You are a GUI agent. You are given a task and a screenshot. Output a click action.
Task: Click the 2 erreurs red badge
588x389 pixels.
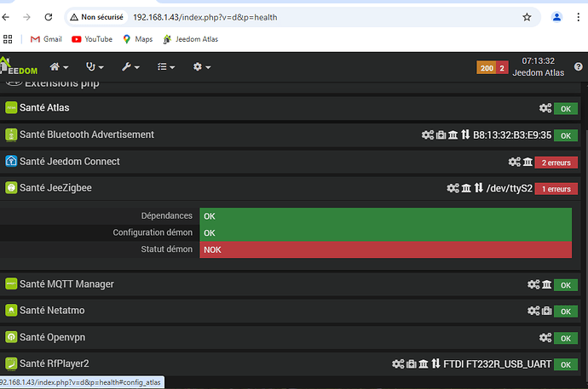(x=556, y=163)
